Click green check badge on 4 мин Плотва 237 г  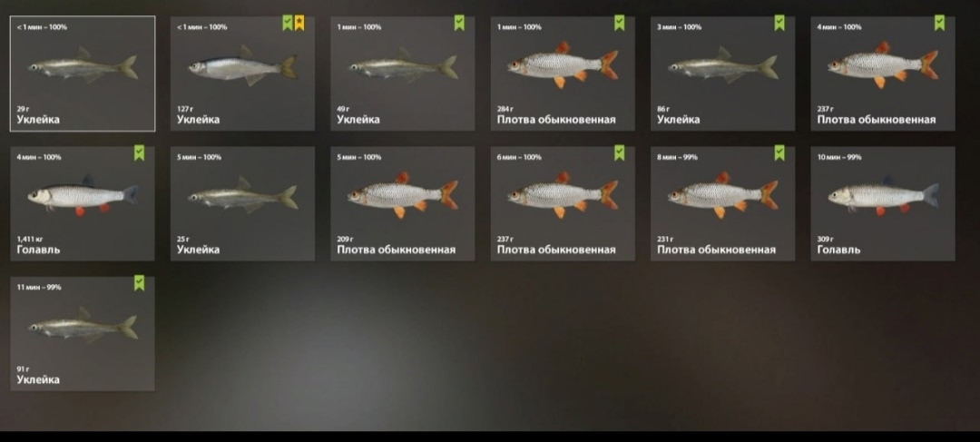click(x=939, y=23)
